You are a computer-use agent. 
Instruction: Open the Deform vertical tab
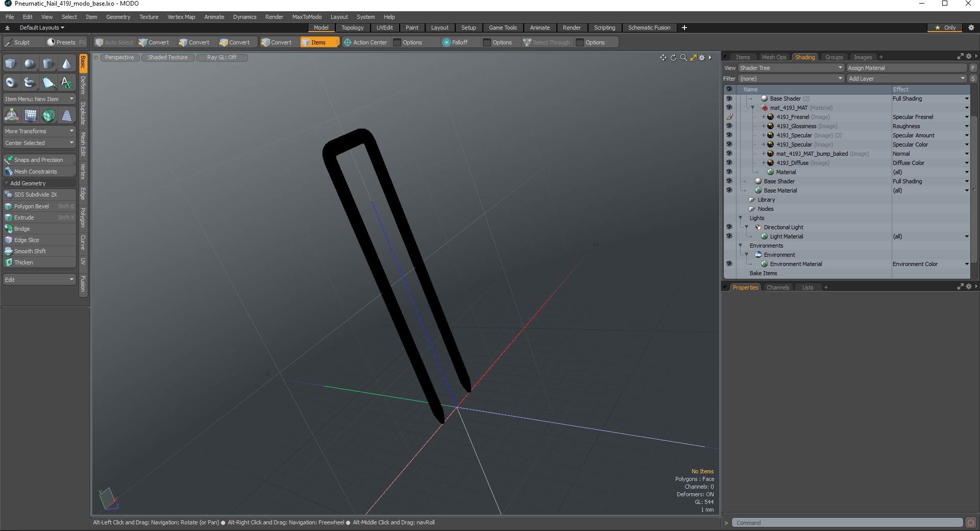pos(83,85)
